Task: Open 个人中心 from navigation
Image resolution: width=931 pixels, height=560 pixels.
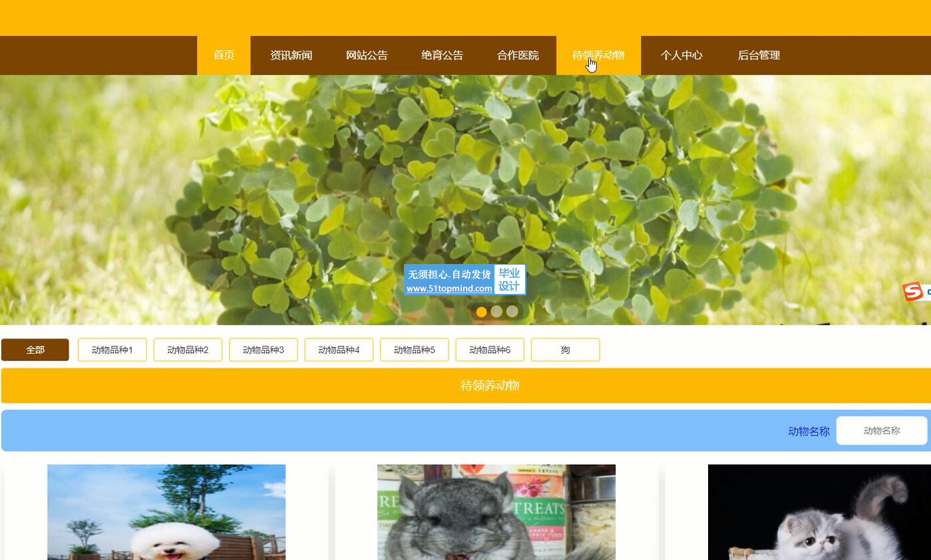Action: tap(681, 55)
